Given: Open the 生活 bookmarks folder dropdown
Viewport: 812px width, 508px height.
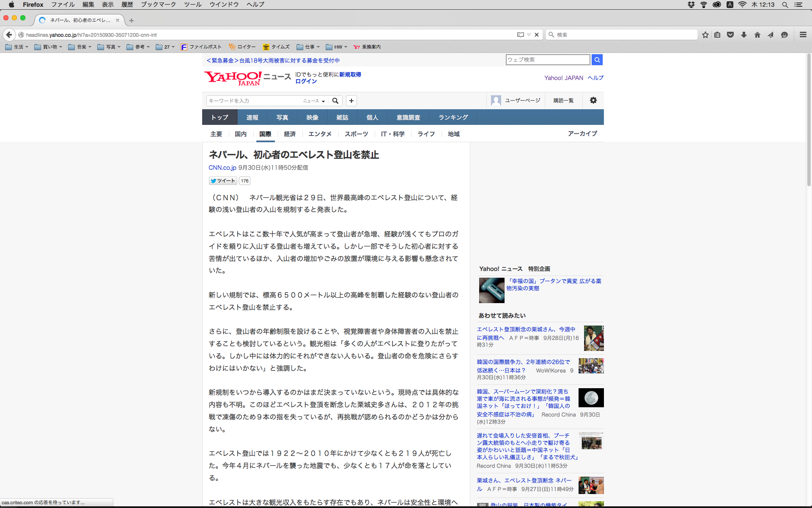Looking at the screenshot, I should pyautogui.click(x=17, y=47).
